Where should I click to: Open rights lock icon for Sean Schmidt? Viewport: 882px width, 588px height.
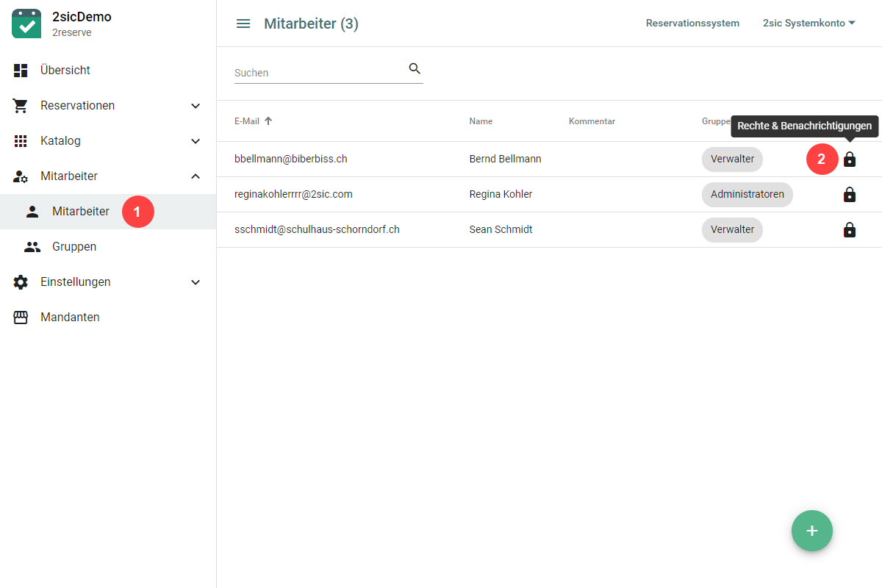(850, 230)
